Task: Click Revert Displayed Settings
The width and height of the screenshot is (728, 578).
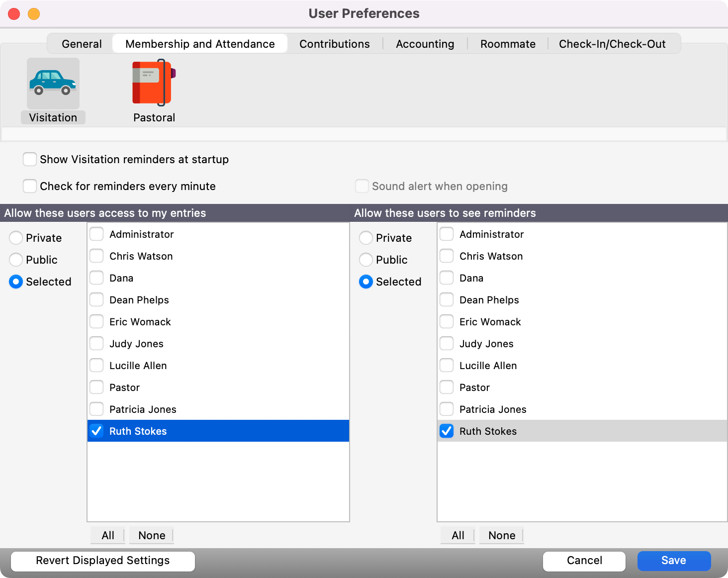Action: pos(102,561)
